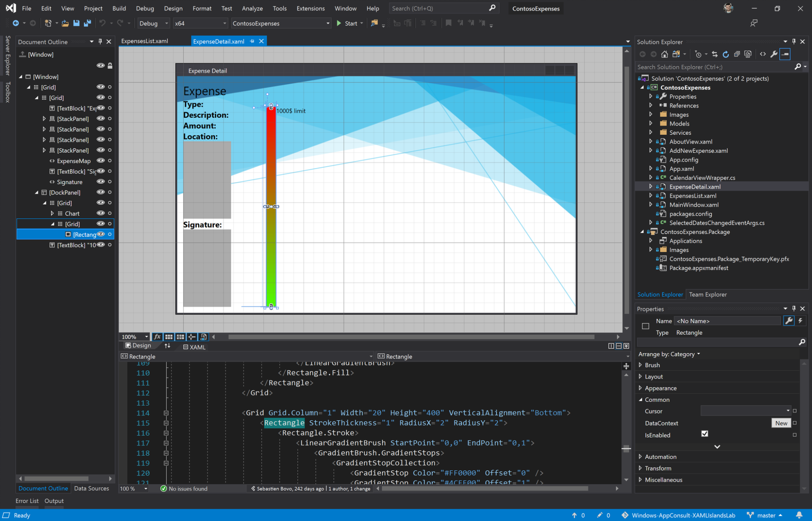Select the New button next to DataContext
Screen dimensions: 812x521
point(780,422)
